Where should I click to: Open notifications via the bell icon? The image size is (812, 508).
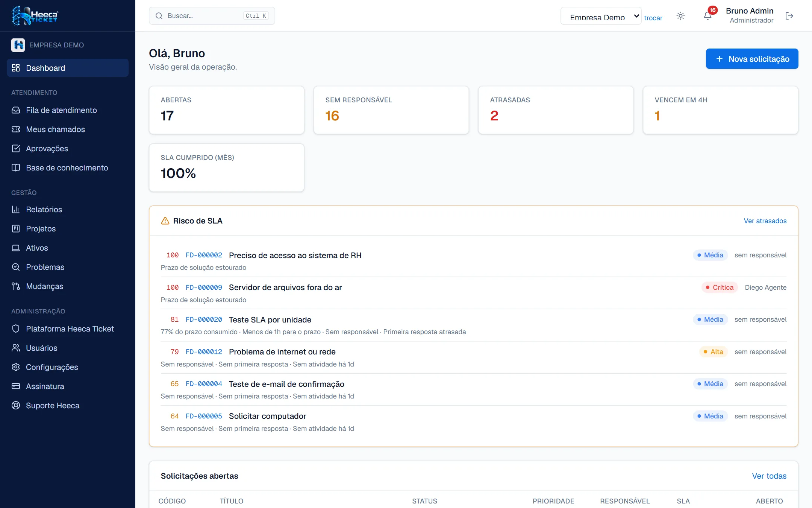pyautogui.click(x=707, y=16)
